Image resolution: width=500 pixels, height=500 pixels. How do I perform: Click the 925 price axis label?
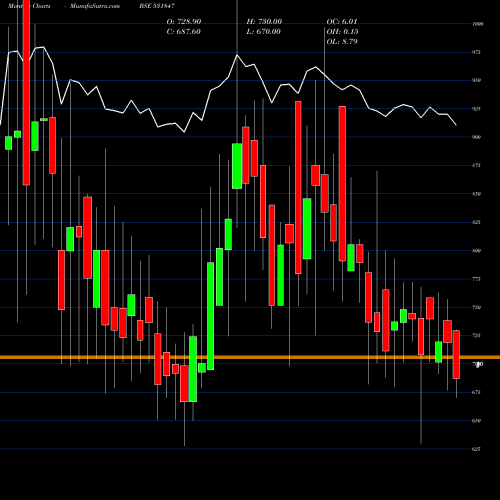pyautogui.click(x=476, y=109)
